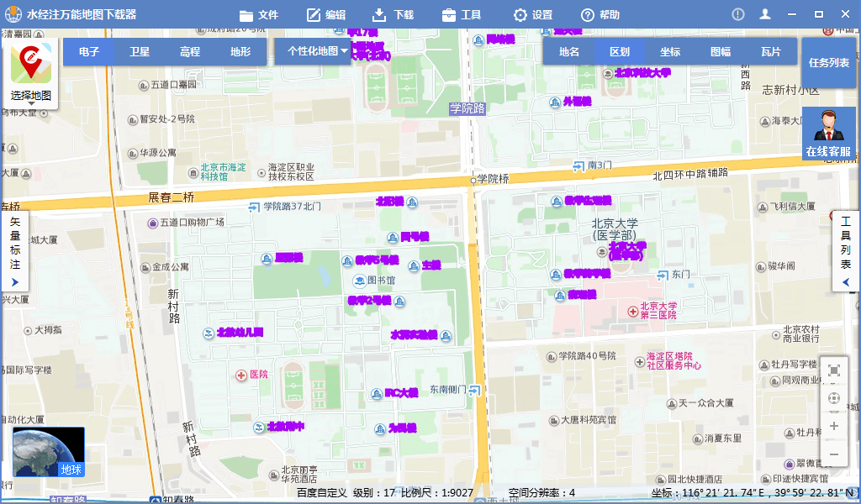Open the 文件 menu
Image resolution: width=861 pixels, height=504 pixels.
coord(259,15)
